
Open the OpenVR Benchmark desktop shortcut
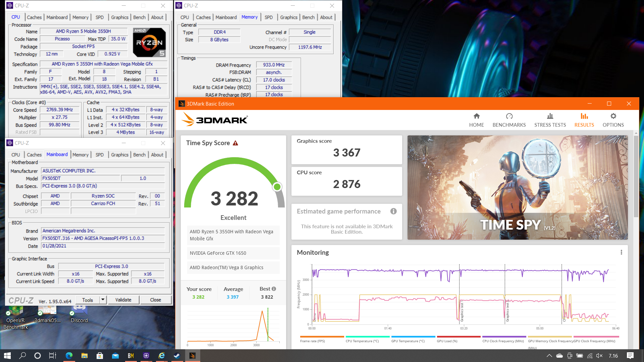tap(15, 317)
